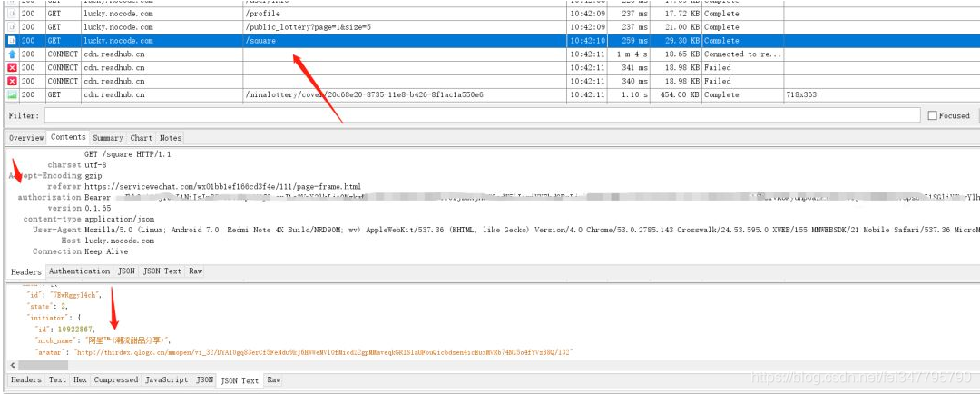The image size is (980, 394).
Task: Switch to the request JSON Text tab
Action: click(162, 271)
